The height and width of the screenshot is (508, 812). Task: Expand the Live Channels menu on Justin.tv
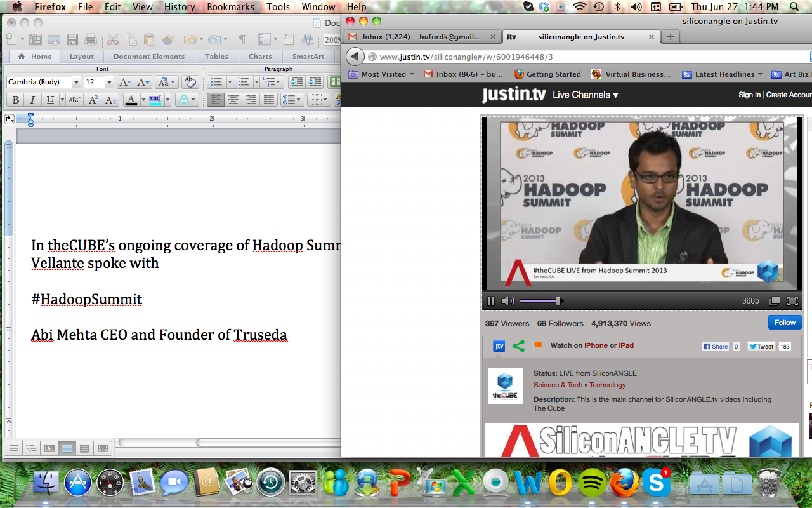coord(585,95)
